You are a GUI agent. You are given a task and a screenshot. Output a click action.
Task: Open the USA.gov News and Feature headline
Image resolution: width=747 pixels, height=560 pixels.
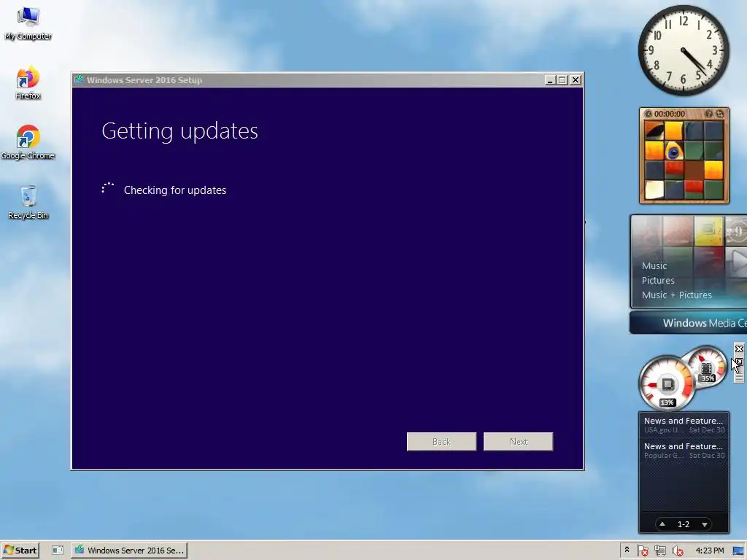[684, 425]
